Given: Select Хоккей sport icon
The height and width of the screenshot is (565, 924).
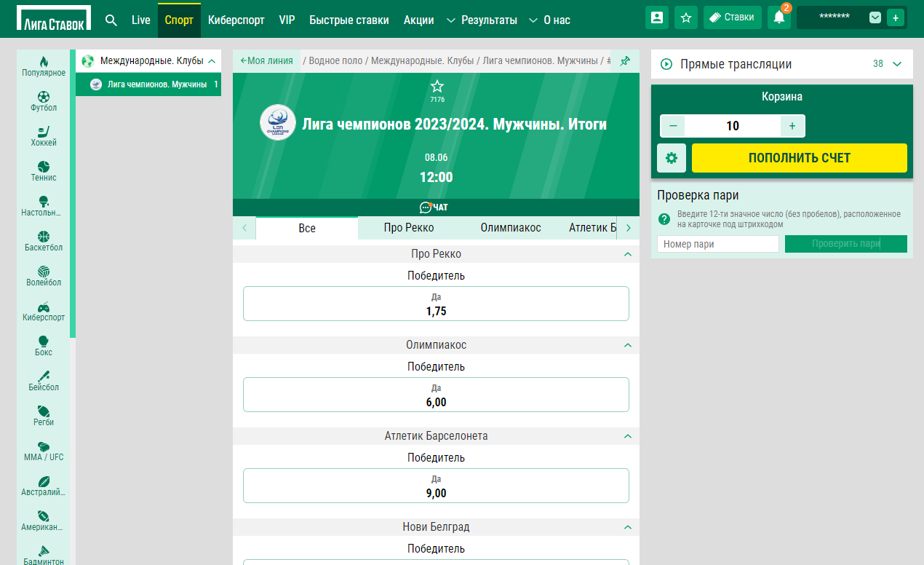Looking at the screenshot, I should pyautogui.click(x=44, y=135).
